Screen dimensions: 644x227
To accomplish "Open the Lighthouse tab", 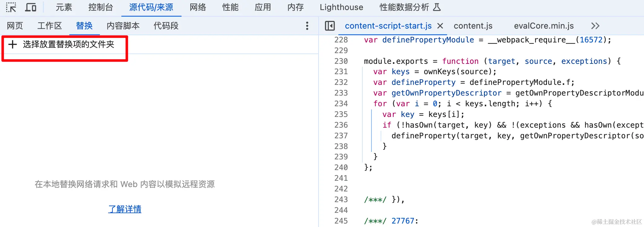I will point(342,7).
